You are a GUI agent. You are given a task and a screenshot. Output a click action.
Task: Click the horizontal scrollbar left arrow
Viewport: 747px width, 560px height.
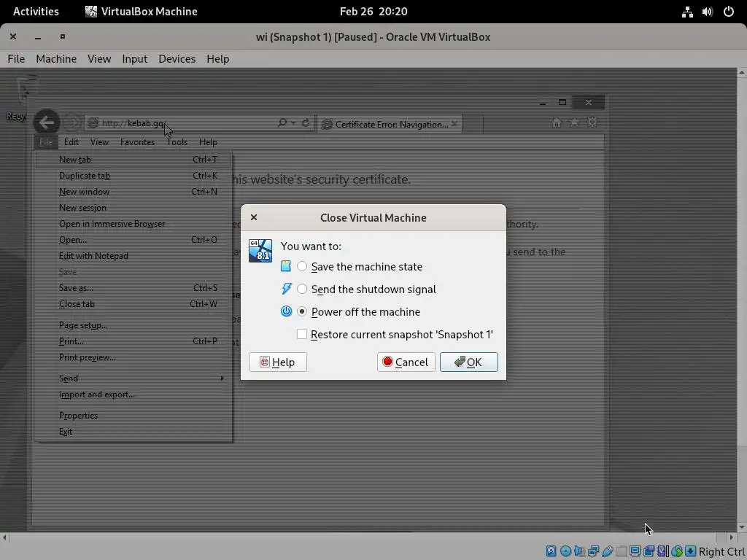coord(5,537)
